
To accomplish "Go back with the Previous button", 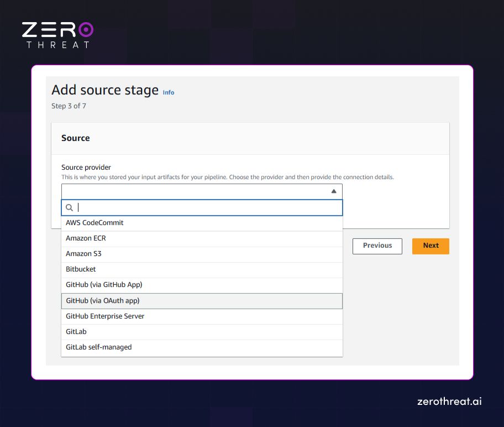I will point(377,246).
